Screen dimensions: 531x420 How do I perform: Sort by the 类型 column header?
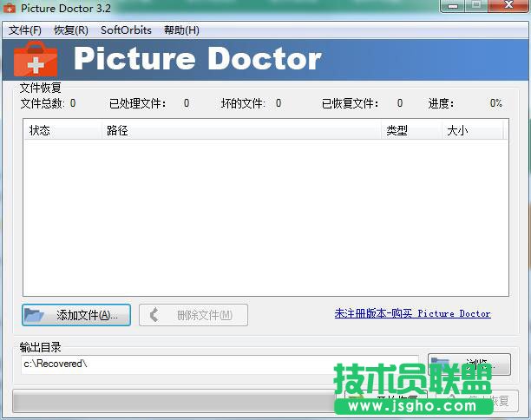pos(412,130)
